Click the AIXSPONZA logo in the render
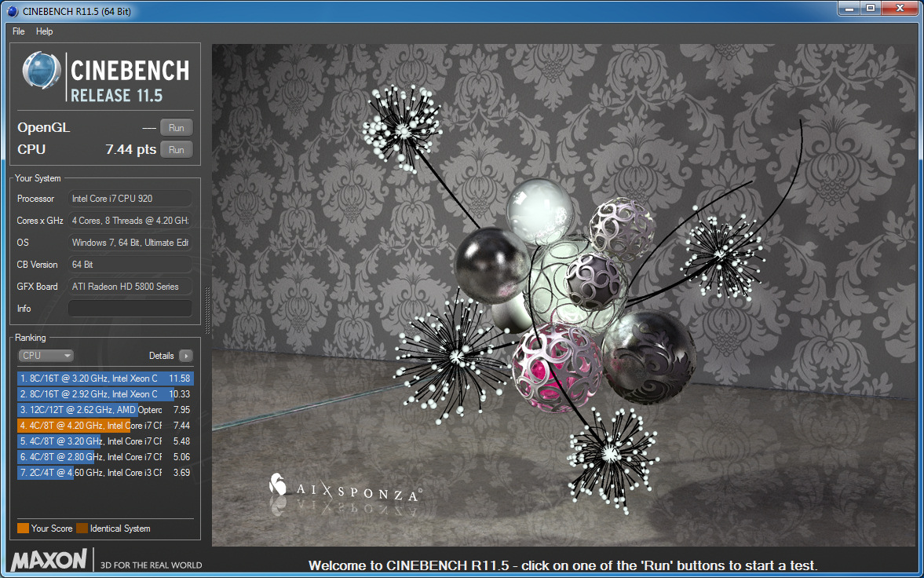This screenshot has height=578, width=924. [345, 488]
